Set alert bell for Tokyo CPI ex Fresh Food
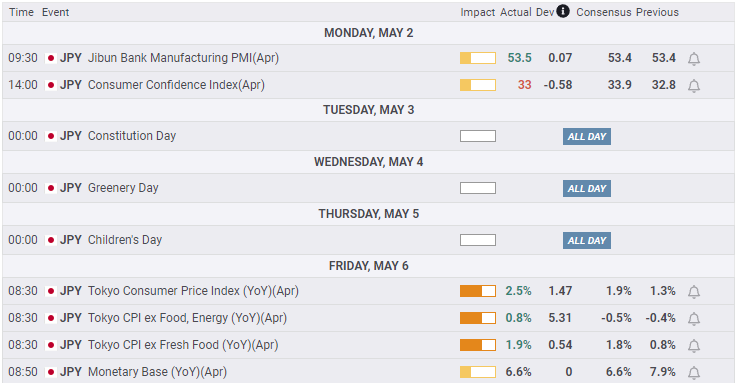The image size is (736, 383). pos(694,346)
